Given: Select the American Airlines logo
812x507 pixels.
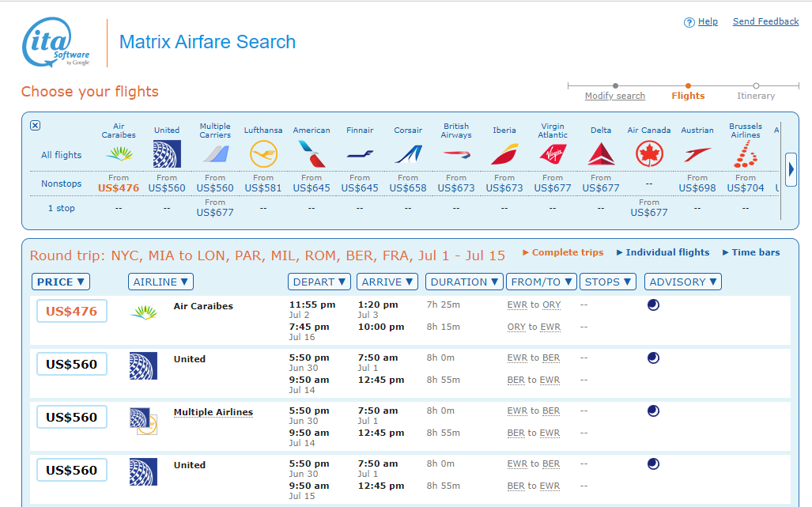Looking at the screenshot, I should coord(312,153).
